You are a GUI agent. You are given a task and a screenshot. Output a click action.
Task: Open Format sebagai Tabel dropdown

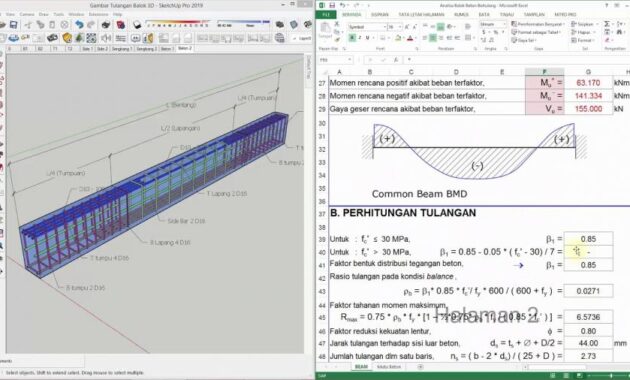[x=536, y=32]
